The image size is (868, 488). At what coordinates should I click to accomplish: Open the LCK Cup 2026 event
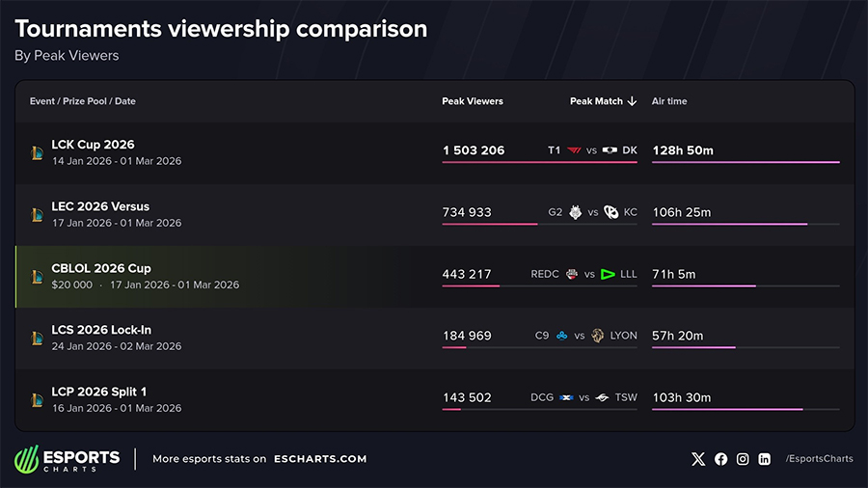pos(93,145)
